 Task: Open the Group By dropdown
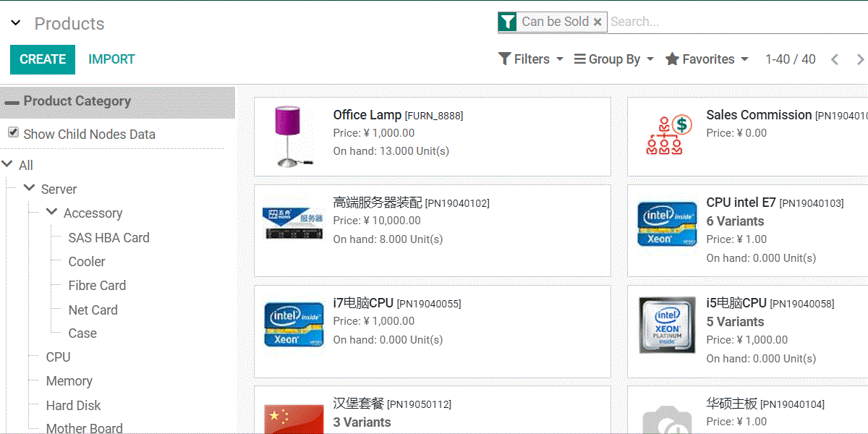(x=613, y=59)
